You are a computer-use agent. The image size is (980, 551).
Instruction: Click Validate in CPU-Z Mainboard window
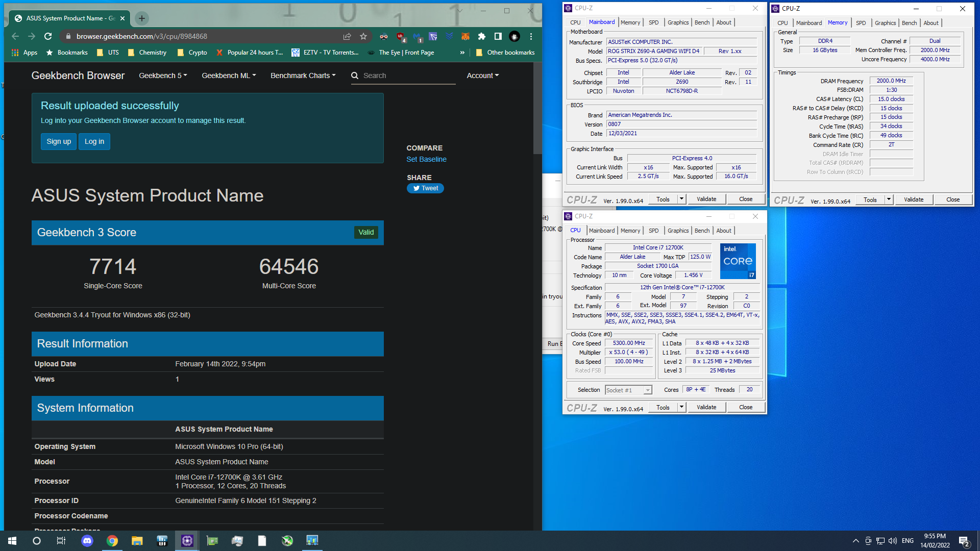tap(706, 199)
